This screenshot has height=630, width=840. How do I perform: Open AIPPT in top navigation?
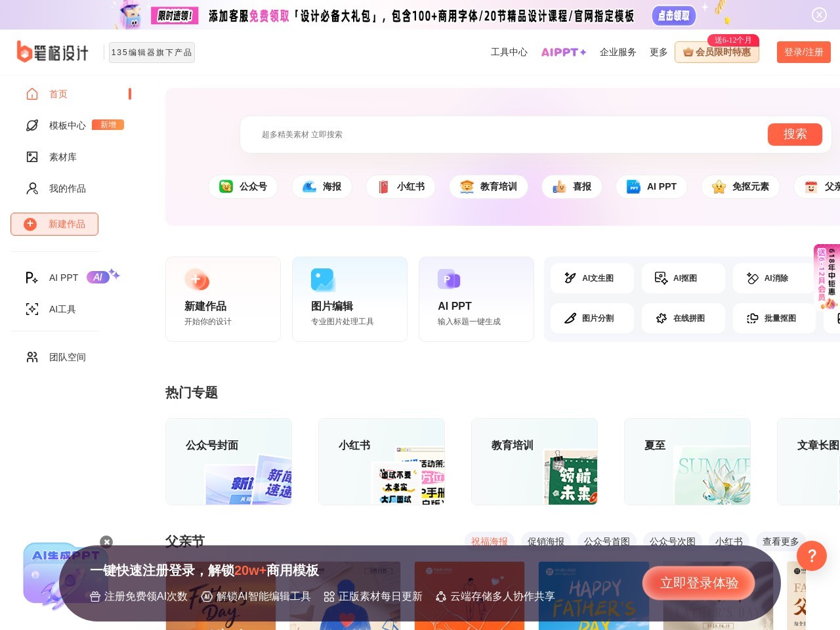(563, 52)
